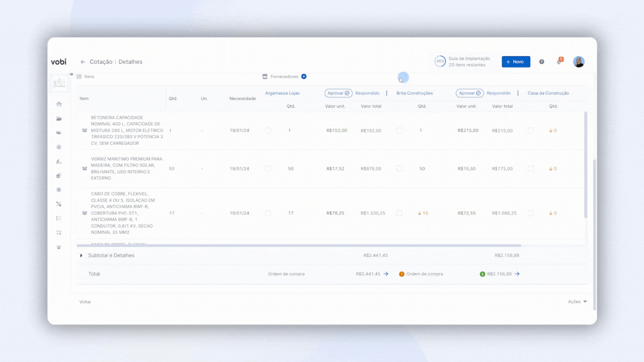Click Voltar at the bottom

85,302
